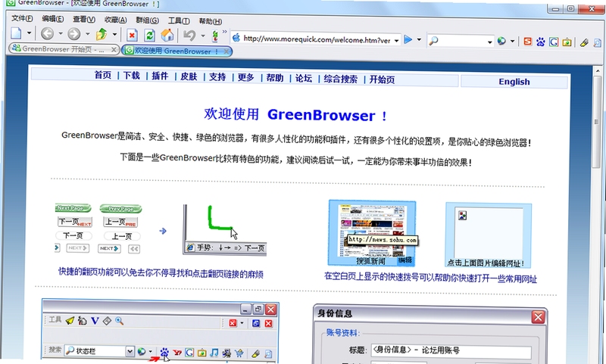Click the globe web search icon
Image resolution: width=606 pixels, height=364 pixels.
pyautogui.click(x=501, y=41)
